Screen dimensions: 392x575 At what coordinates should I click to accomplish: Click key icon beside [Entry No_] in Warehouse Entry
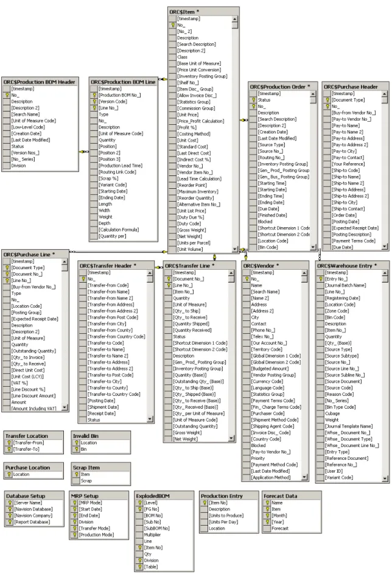coord(321,279)
